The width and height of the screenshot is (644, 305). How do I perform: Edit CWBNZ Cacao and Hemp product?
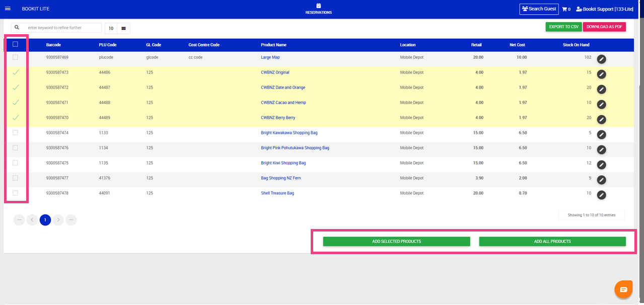coord(601,105)
